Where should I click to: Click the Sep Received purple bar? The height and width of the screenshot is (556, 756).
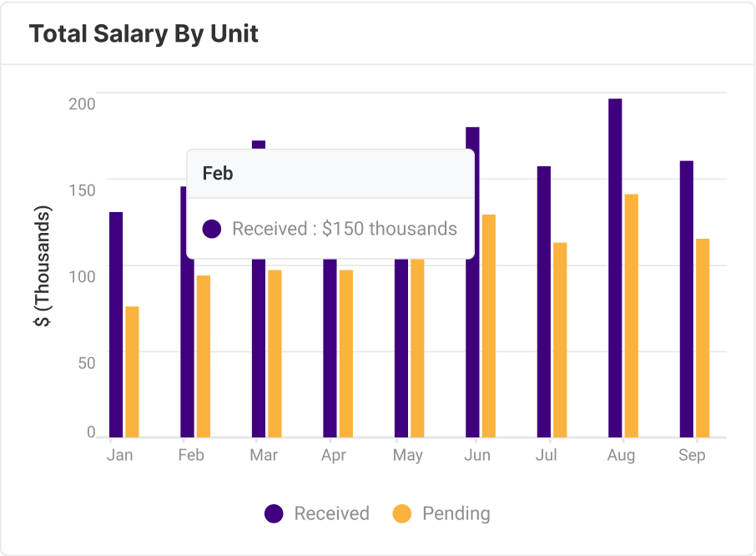pos(687,299)
